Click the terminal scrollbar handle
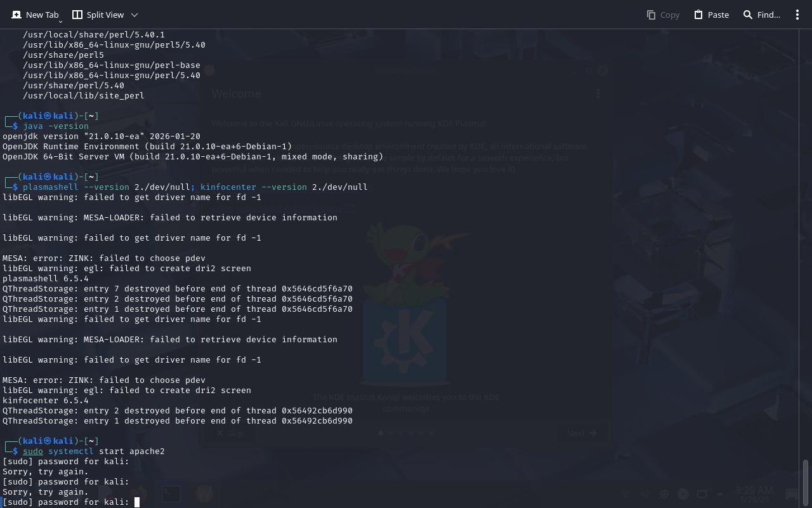 coord(806,483)
